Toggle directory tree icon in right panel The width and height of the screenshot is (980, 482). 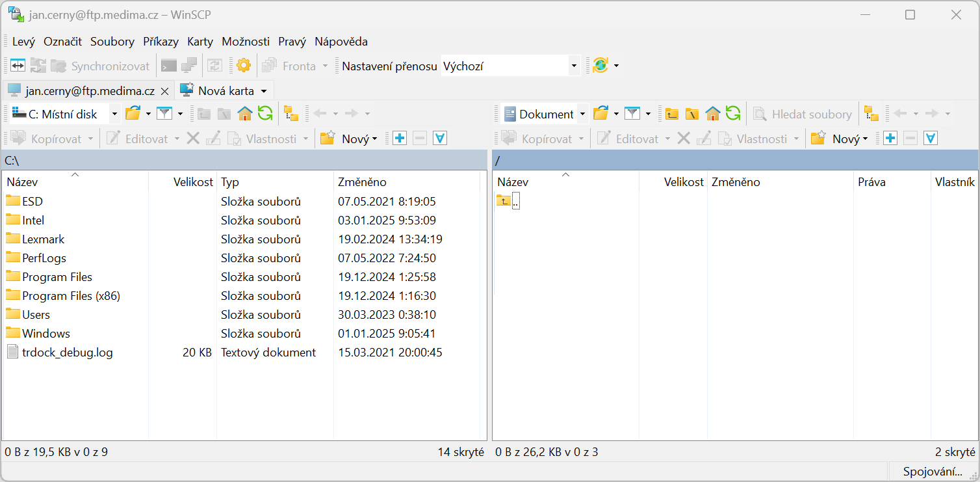(x=871, y=114)
